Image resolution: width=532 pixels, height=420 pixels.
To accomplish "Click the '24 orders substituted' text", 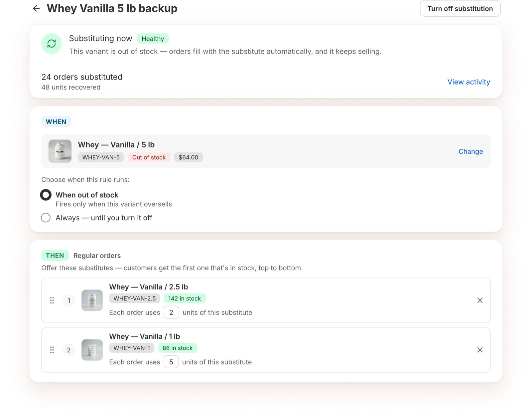I will point(82,77).
